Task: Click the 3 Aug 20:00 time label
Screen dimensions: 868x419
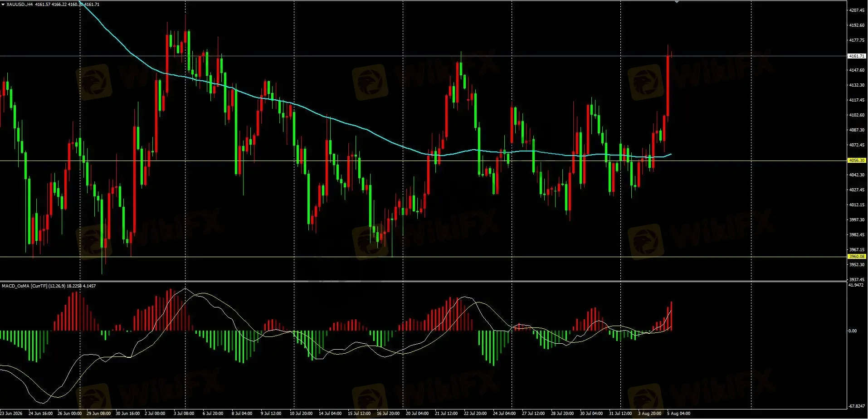Action: (x=650, y=414)
